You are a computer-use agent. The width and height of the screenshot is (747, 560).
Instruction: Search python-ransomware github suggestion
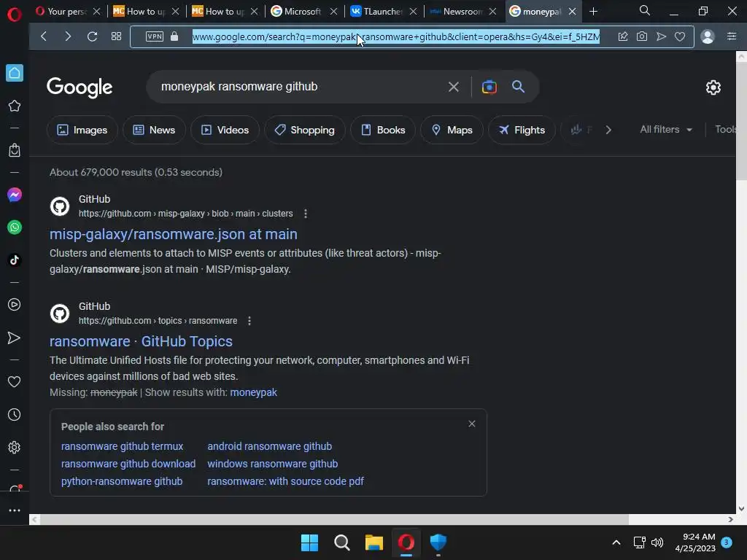tap(122, 481)
